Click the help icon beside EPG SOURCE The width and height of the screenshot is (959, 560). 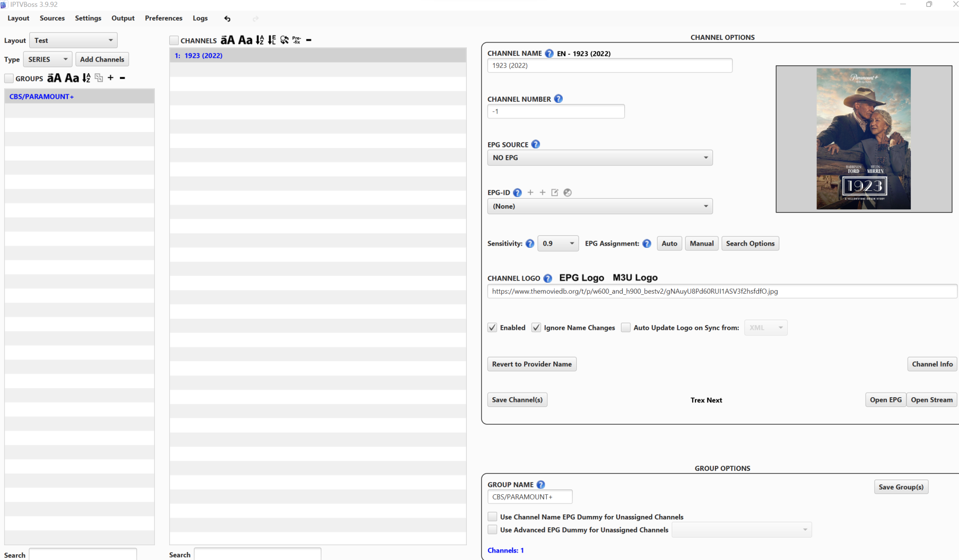(536, 144)
